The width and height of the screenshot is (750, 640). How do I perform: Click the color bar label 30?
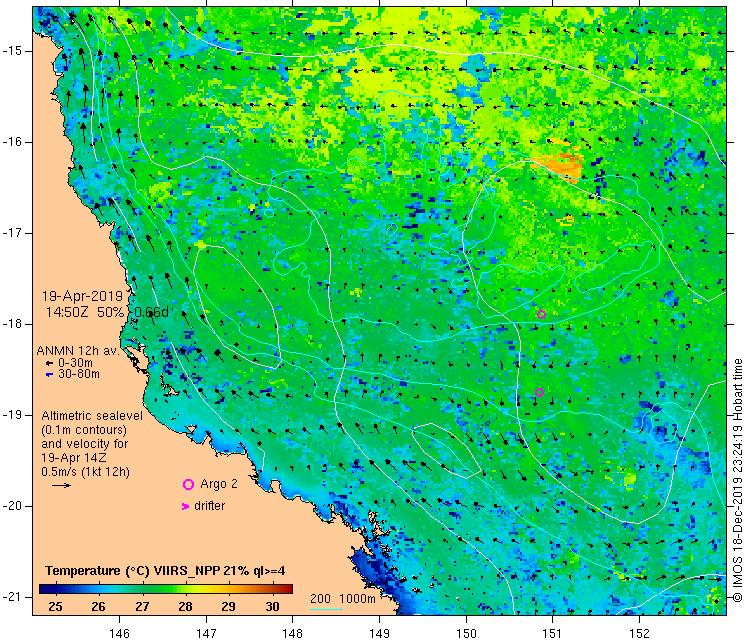click(x=273, y=607)
